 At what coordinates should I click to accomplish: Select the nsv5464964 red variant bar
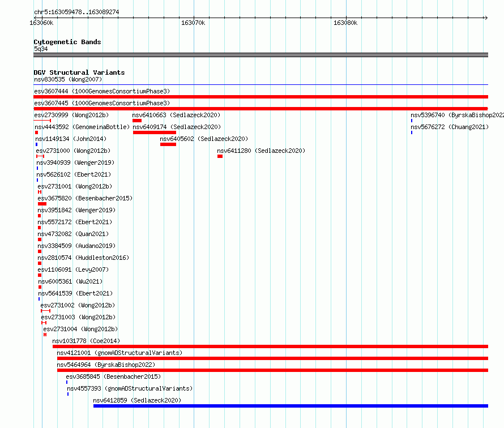(272, 370)
